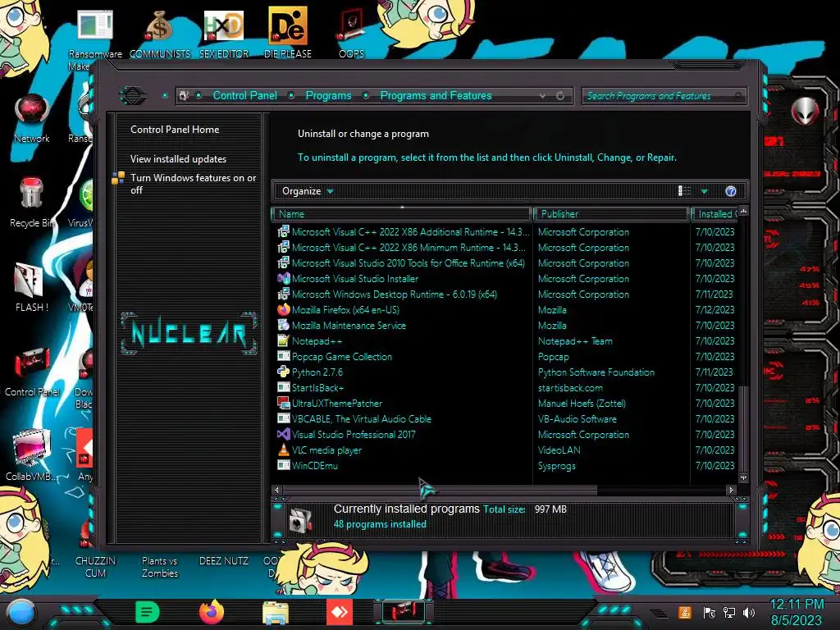Click Programs and Features breadcrumb

click(436, 95)
